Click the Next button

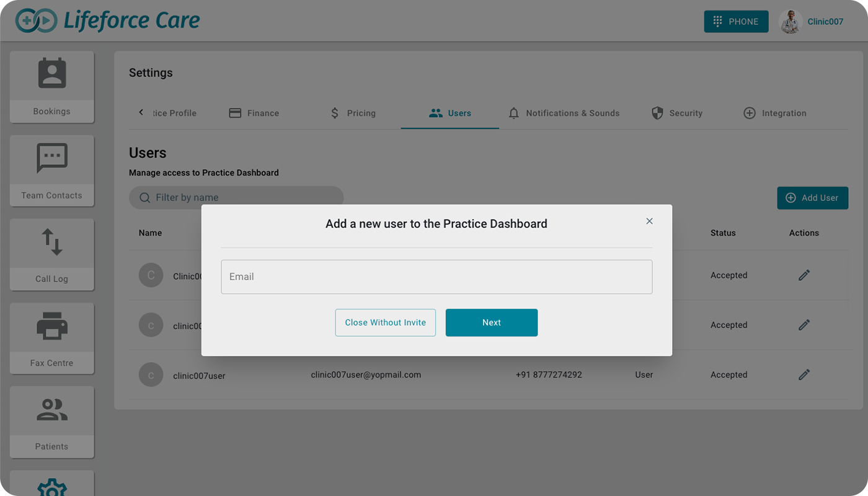(492, 322)
